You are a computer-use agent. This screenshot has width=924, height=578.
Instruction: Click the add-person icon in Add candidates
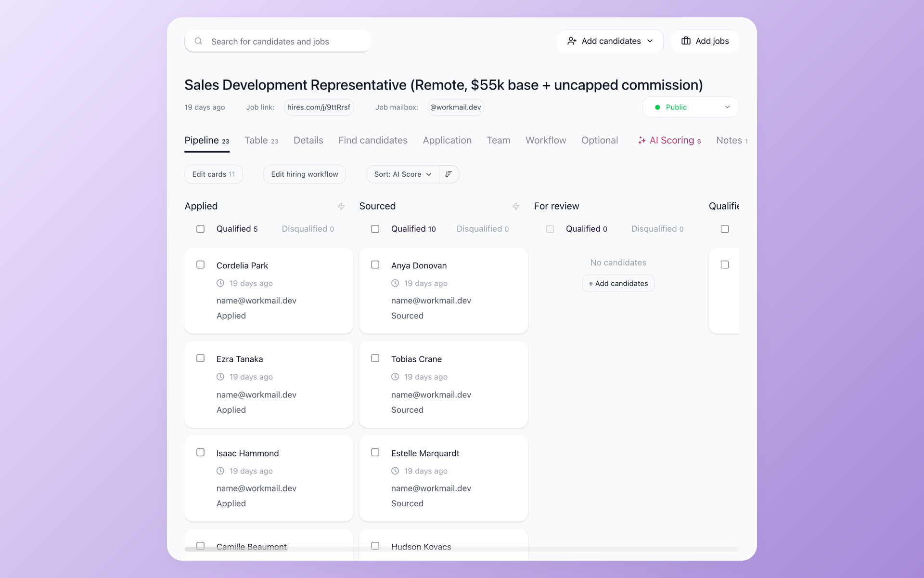coord(572,41)
